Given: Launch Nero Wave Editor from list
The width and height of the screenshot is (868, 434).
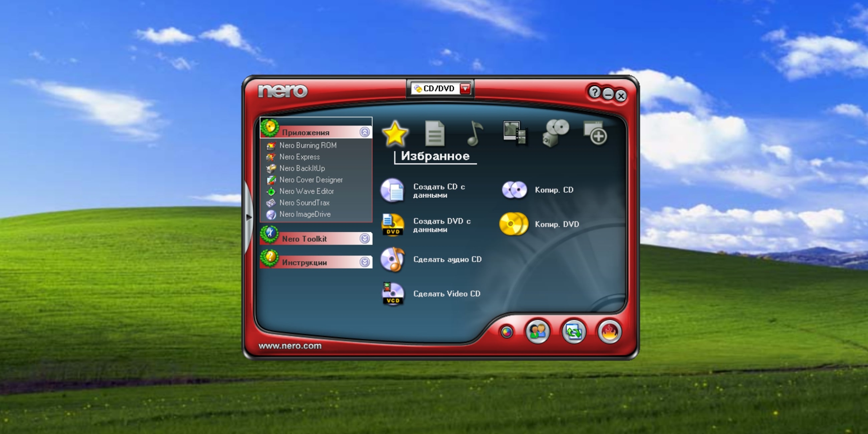Looking at the screenshot, I should (307, 192).
